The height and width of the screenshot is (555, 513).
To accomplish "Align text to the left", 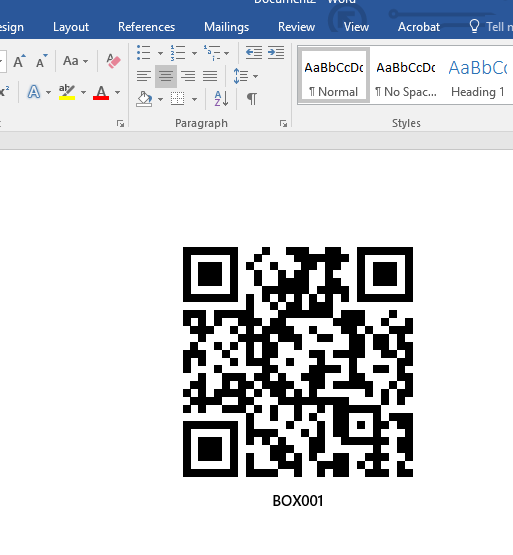I will click(144, 76).
